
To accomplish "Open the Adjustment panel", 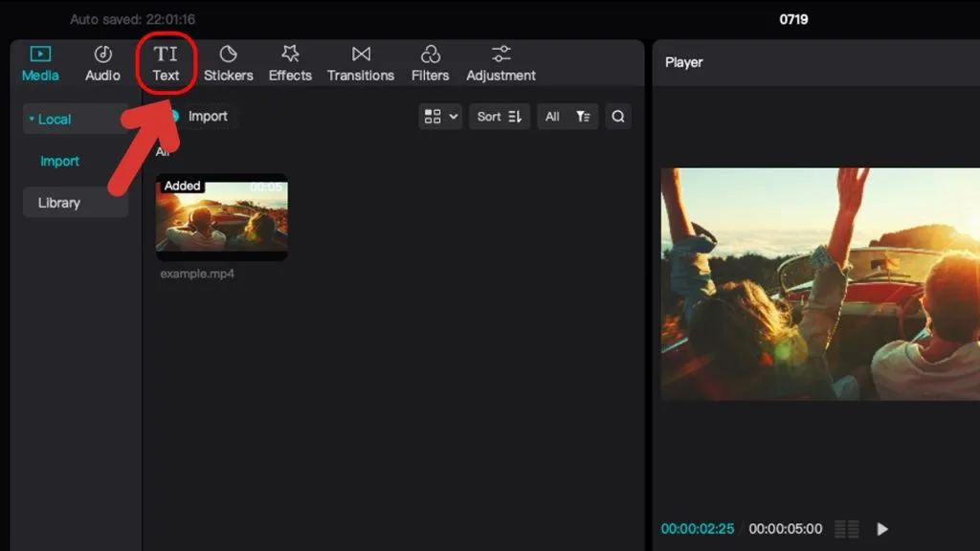I will click(x=501, y=63).
